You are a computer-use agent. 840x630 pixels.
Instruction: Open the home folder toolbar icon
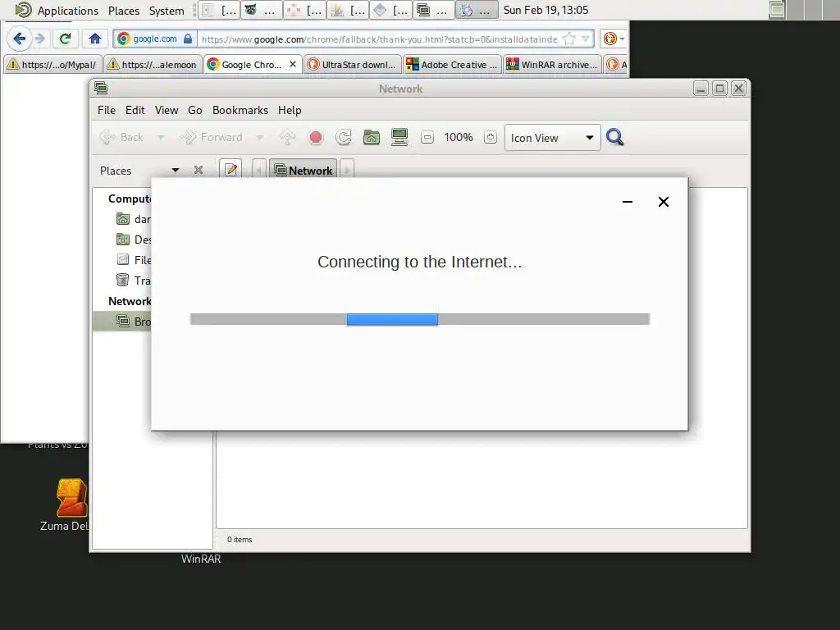click(x=372, y=138)
